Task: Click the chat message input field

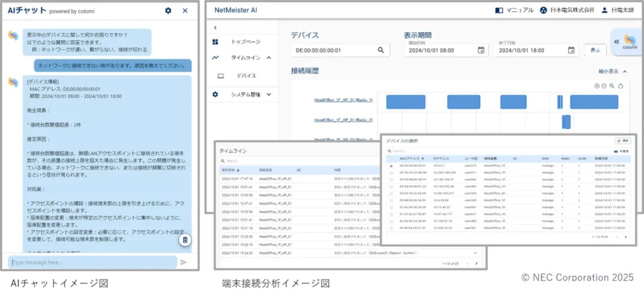Action: (x=92, y=262)
